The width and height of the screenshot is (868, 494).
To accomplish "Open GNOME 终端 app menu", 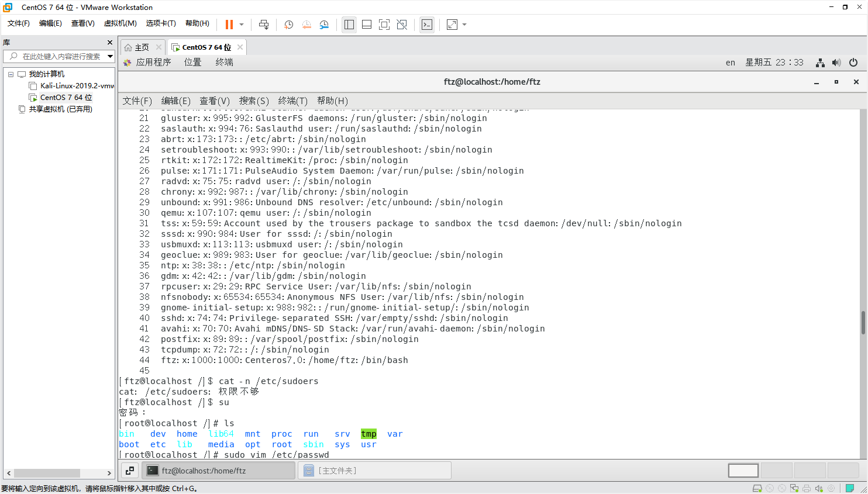I will click(x=224, y=63).
